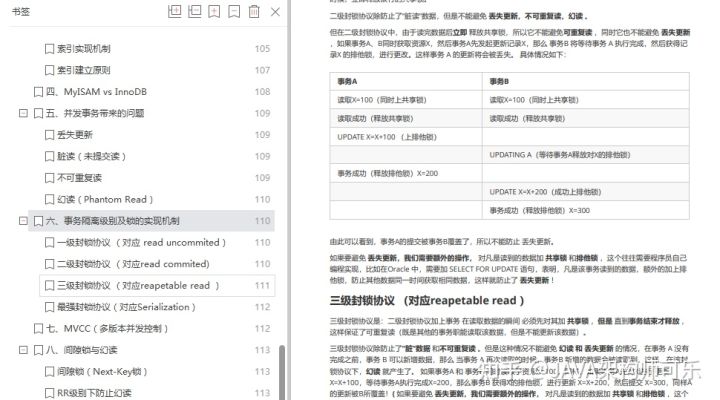Click the 事务B table header cell
Image resolution: width=720 pixels, height=400 pixels.
tap(586, 81)
